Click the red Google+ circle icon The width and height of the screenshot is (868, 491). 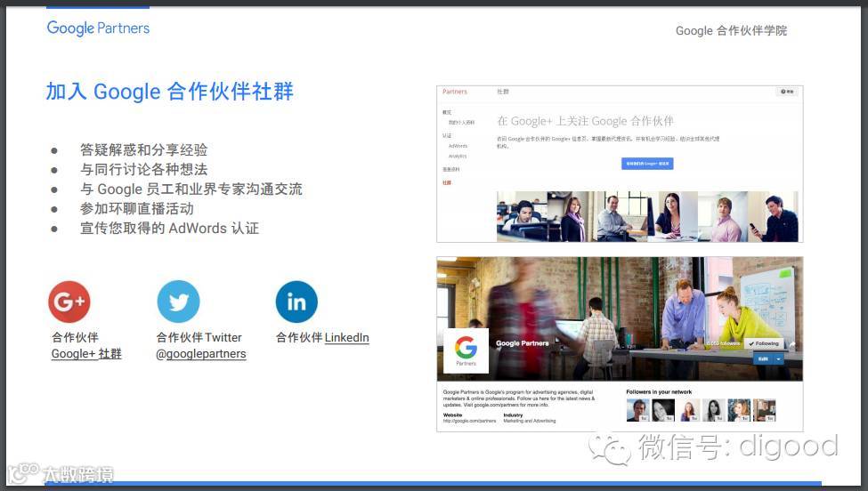click(69, 302)
